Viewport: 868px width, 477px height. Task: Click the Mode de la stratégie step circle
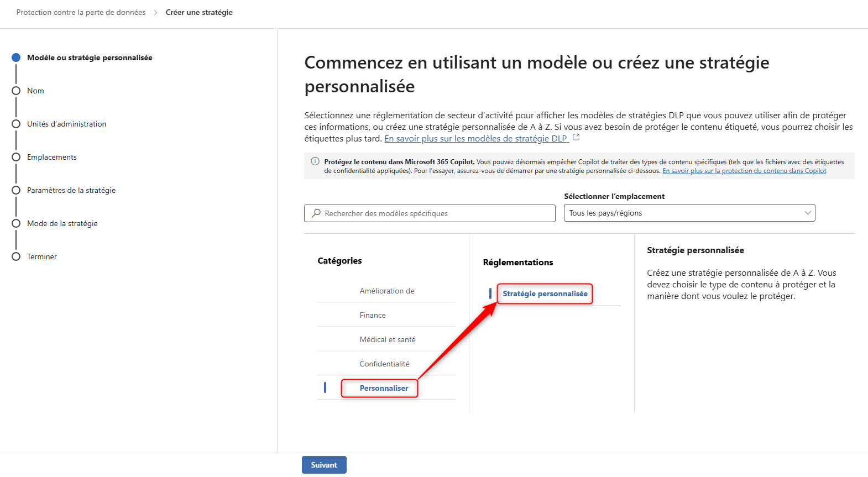16,223
